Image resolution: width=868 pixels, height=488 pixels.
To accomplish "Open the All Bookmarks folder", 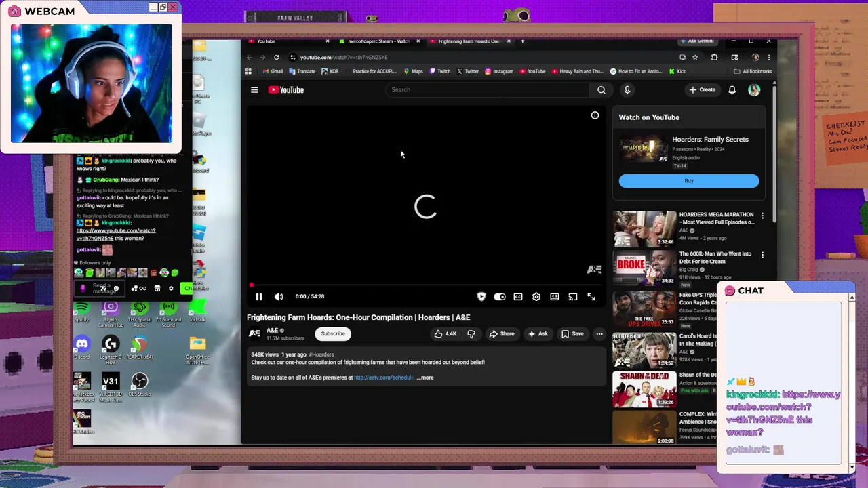I will 752,71.
